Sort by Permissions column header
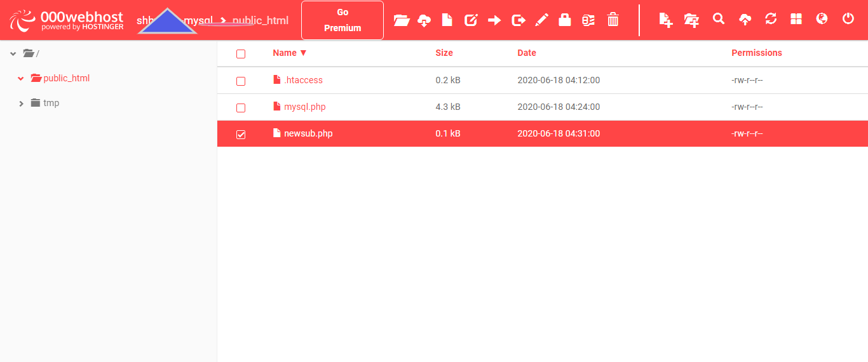The height and width of the screenshot is (362, 868). point(757,53)
